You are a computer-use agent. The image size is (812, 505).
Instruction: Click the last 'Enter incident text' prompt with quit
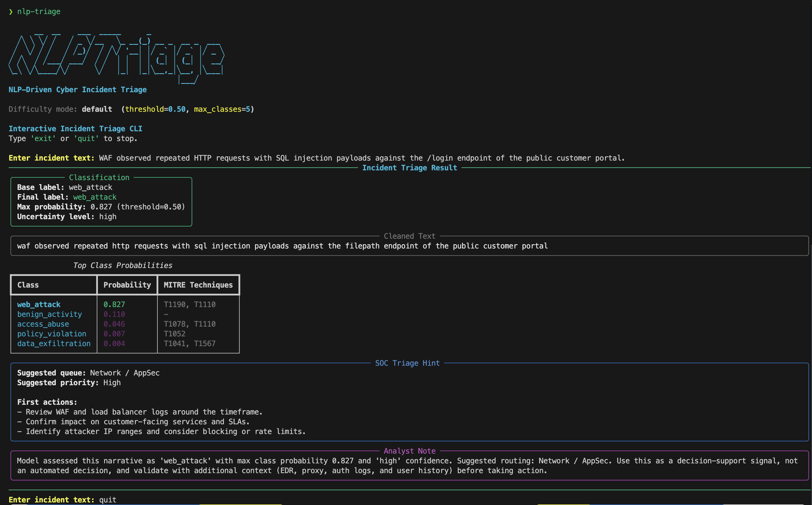pos(62,500)
